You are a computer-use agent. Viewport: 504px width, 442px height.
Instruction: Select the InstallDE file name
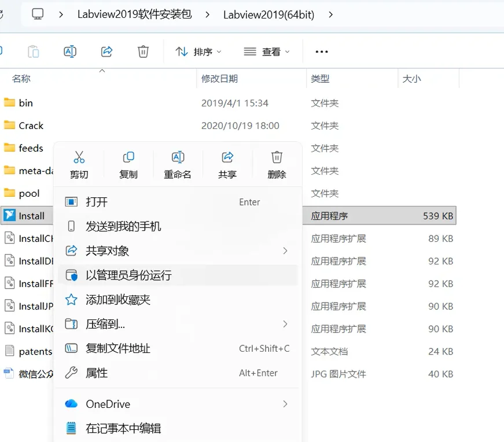coord(36,261)
